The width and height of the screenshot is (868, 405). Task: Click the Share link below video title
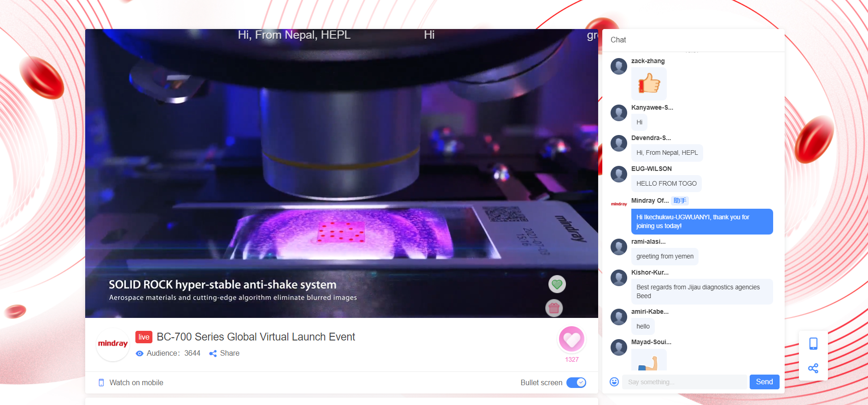230,353
